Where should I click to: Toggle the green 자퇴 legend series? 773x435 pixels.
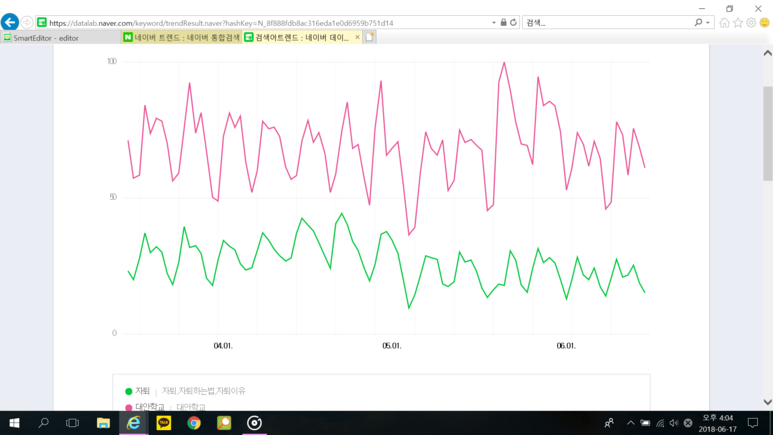click(x=138, y=391)
